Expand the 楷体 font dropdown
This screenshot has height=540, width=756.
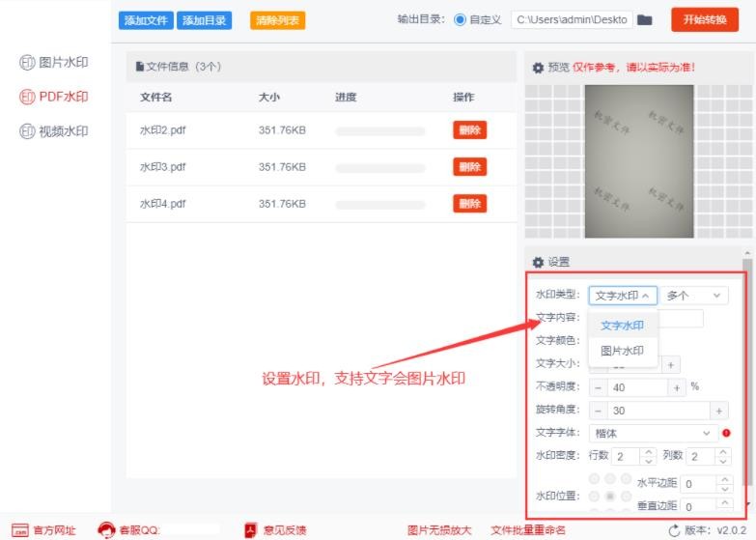tap(653, 434)
